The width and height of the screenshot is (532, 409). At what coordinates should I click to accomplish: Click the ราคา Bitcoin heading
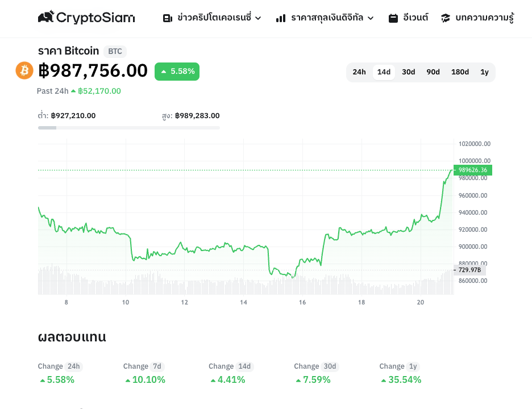coord(68,51)
